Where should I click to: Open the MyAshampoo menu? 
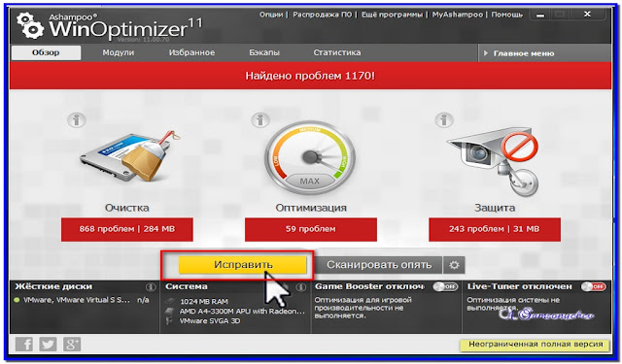pyautogui.click(x=458, y=15)
